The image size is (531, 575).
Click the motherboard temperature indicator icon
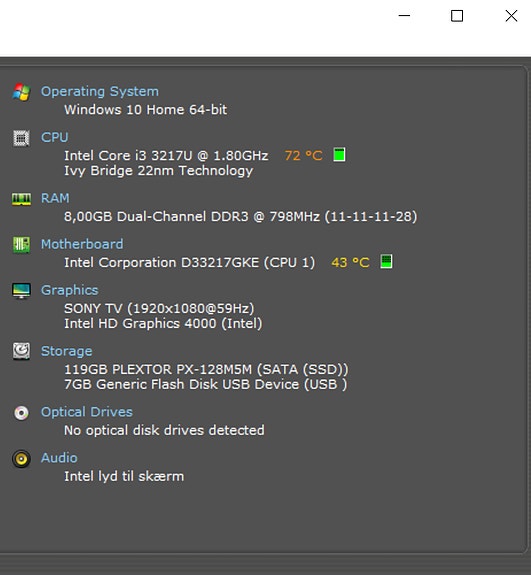click(386, 261)
